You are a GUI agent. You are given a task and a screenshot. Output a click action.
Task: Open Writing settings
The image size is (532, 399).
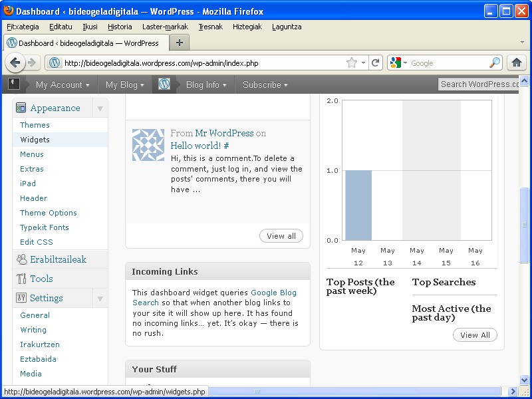pyautogui.click(x=33, y=329)
